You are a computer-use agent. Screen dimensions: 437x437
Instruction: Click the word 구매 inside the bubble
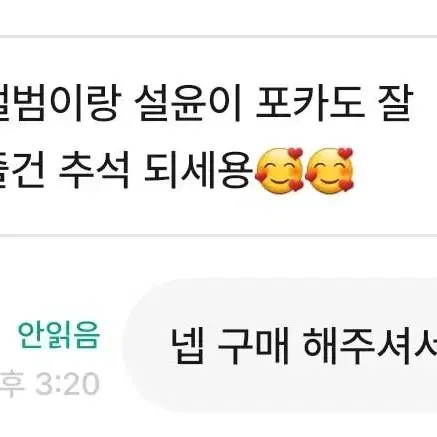pyautogui.click(x=253, y=346)
